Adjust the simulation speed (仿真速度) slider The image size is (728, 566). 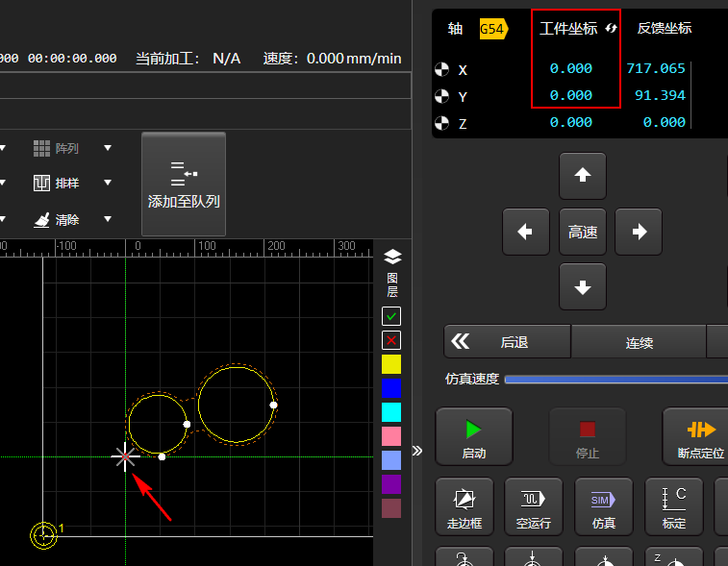coord(615,380)
